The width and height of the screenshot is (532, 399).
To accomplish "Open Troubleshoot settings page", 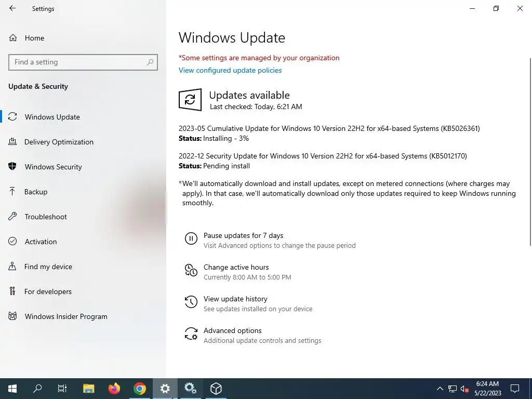I will coord(46,217).
